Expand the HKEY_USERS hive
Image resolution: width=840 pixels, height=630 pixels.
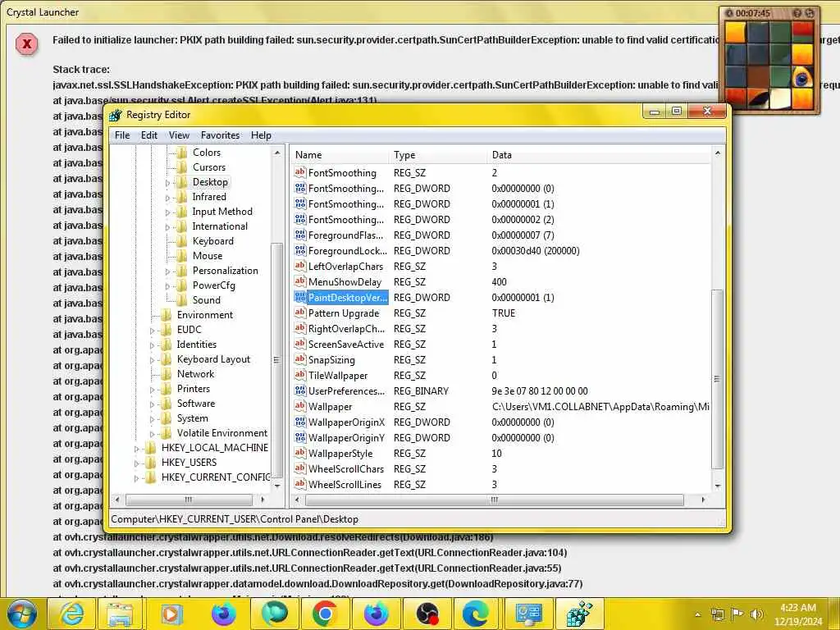137,463
